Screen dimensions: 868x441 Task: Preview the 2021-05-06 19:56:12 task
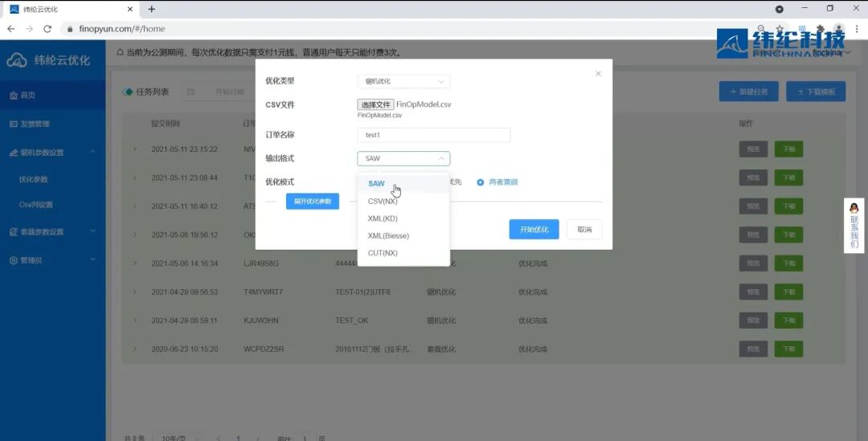pyautogui.click(x=753, y=235)
